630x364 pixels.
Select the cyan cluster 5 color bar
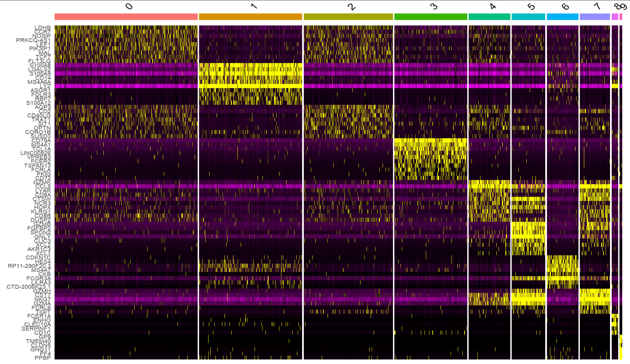(x=528, y=17)
